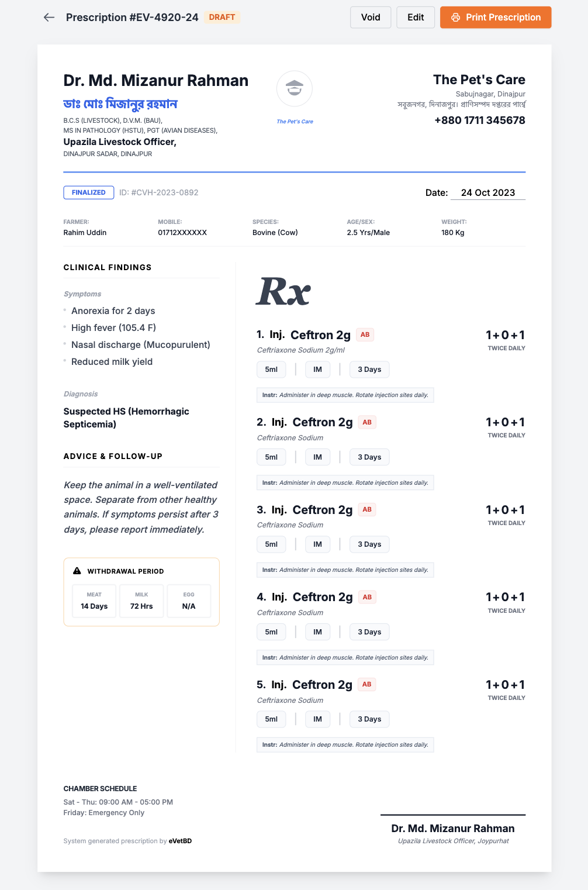Select the Meat 14 Days withdrawal box
The width and height of the screenshot is (588, 890).
click(94, 601)
